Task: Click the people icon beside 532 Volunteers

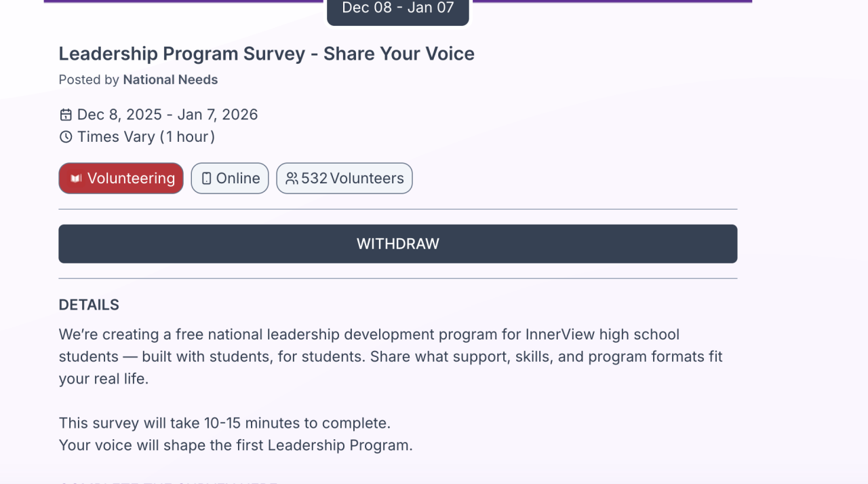Action: (x=292, y=179)
